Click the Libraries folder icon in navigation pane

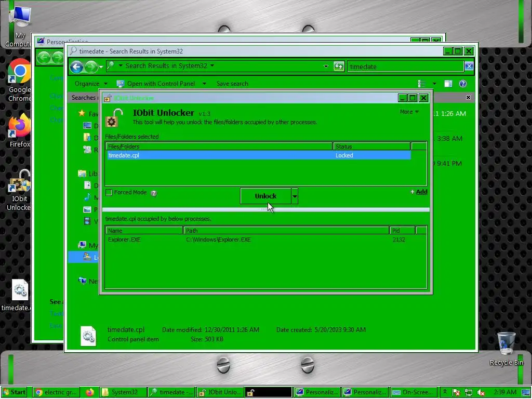click(x=82, y=174)
